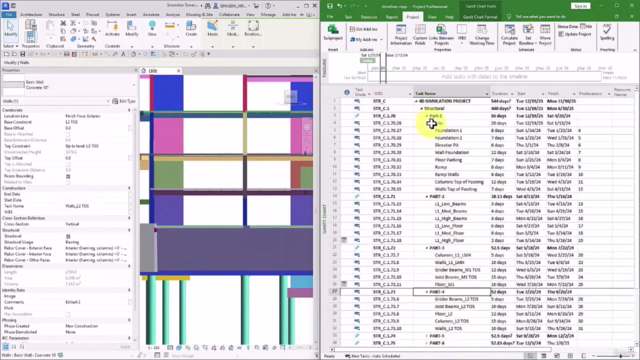Click the Save icon in MS Project title bar
The height and width of the screenshot is (360, 640).
pos(330,6)
